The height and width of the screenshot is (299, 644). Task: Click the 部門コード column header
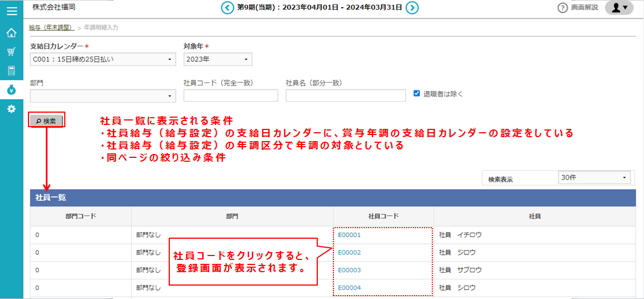[x=80, y=216]
